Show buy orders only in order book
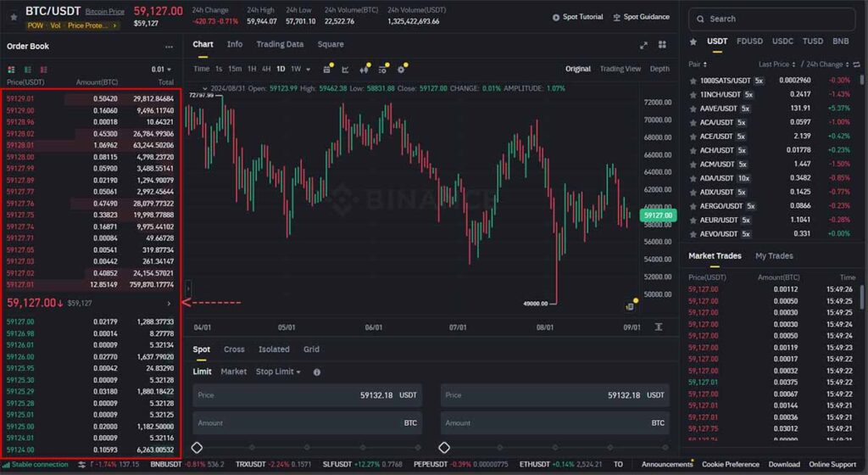868x475 pixels. tap(28, 70)
